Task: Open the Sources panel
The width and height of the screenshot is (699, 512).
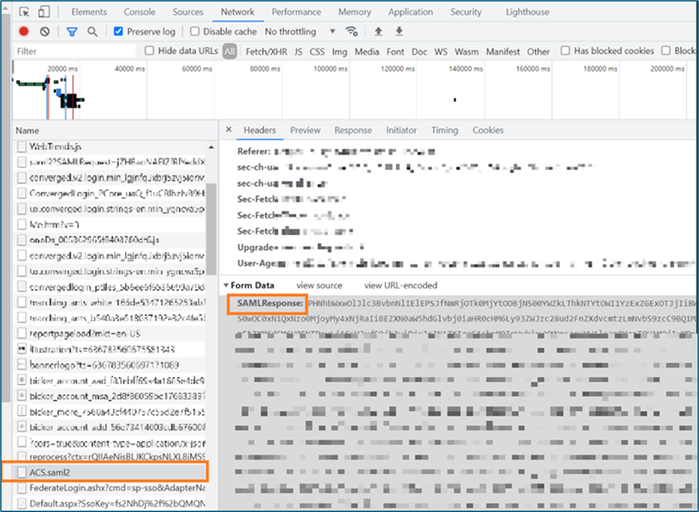Action: click(188, 12)
